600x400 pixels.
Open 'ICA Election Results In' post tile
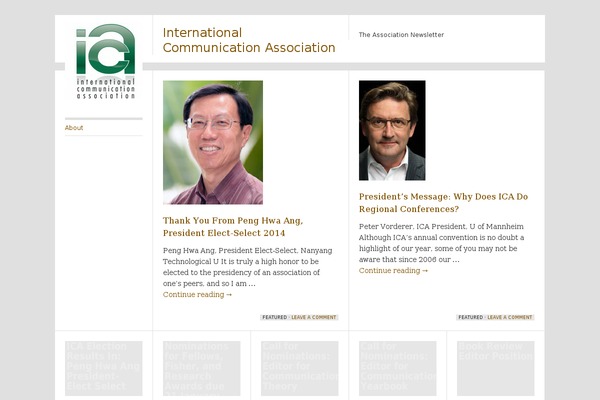click(x=104, y=368)
